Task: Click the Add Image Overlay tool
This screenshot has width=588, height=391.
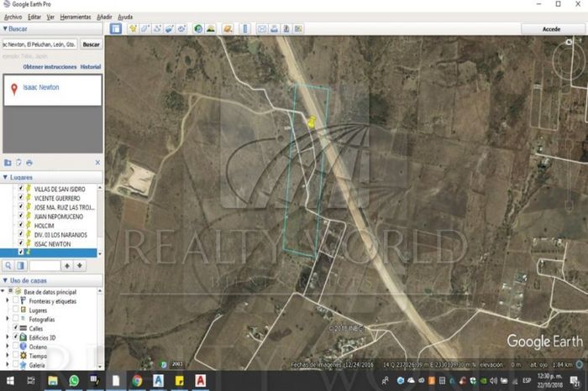Action: [171, 29]
